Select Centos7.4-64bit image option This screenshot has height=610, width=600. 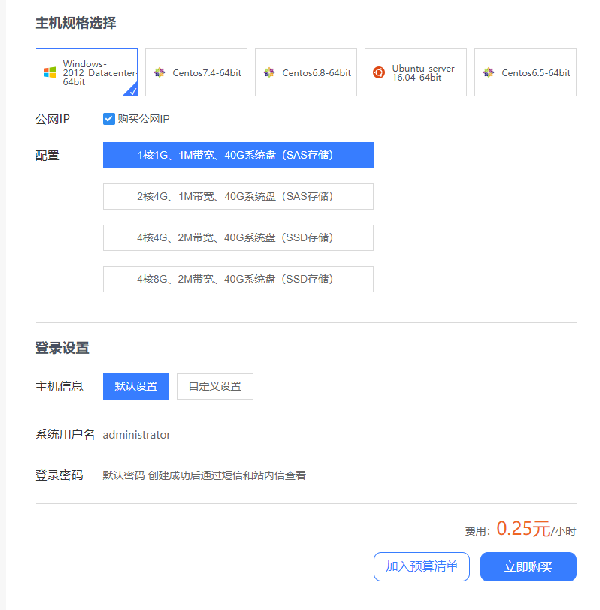click(196, 72)
